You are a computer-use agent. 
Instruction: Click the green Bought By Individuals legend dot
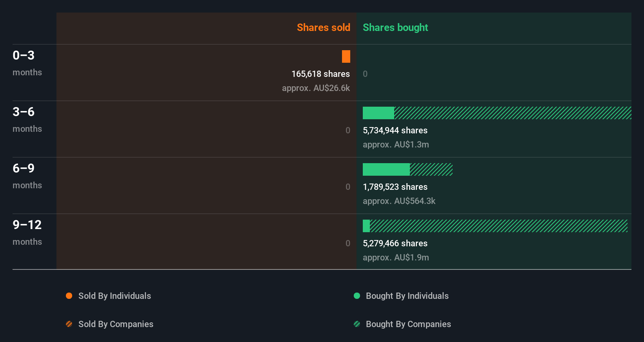pyautogui.click(x=357, y=296)
